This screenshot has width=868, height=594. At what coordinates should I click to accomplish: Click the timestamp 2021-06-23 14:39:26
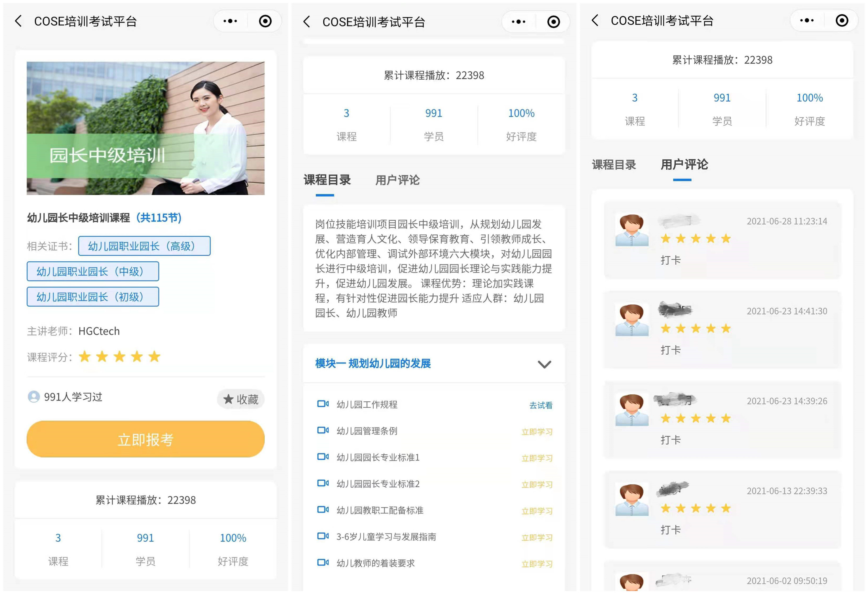pos(787,401)
